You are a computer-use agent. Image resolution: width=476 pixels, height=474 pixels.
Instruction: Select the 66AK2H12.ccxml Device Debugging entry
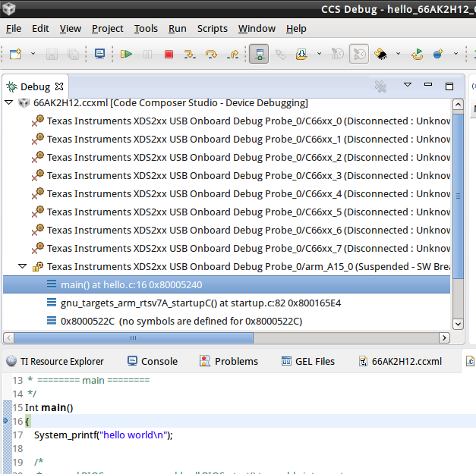pos(170,103)
